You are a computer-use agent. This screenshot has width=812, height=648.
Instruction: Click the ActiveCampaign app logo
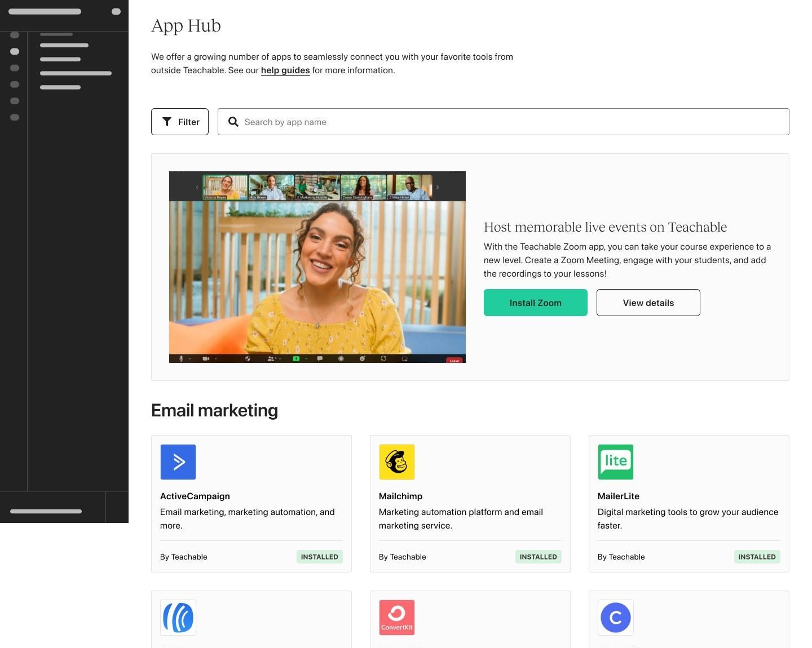(x=178, y=462)
